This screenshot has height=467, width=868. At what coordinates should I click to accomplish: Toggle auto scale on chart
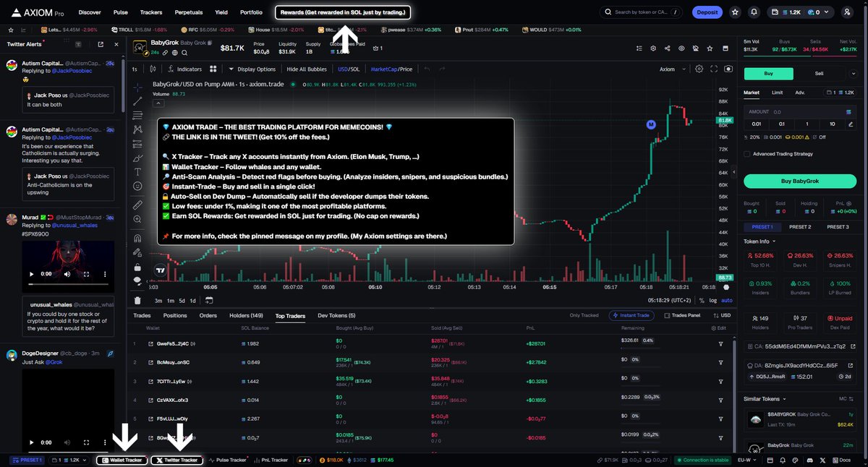727,300
